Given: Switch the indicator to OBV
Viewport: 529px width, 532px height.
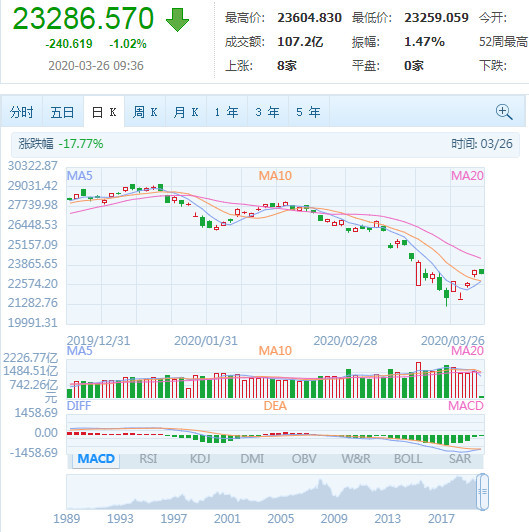Looking at the screenshot, I should (304, 459).
